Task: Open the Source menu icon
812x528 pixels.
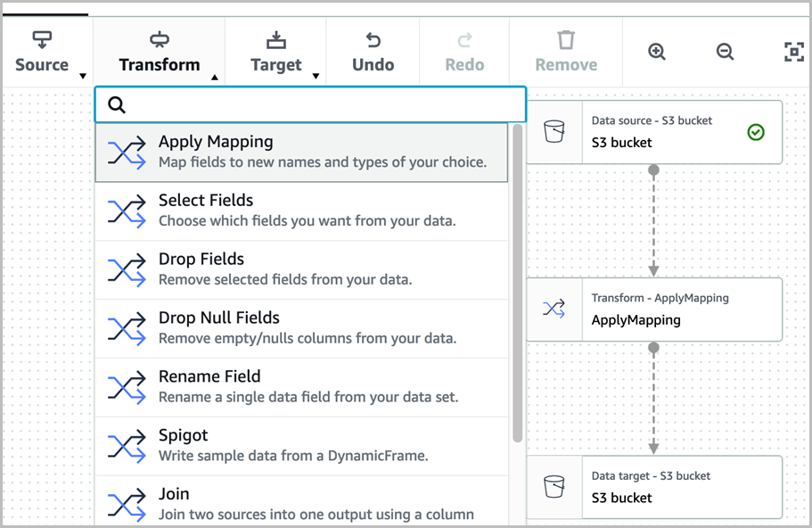Action: [42, 39]
